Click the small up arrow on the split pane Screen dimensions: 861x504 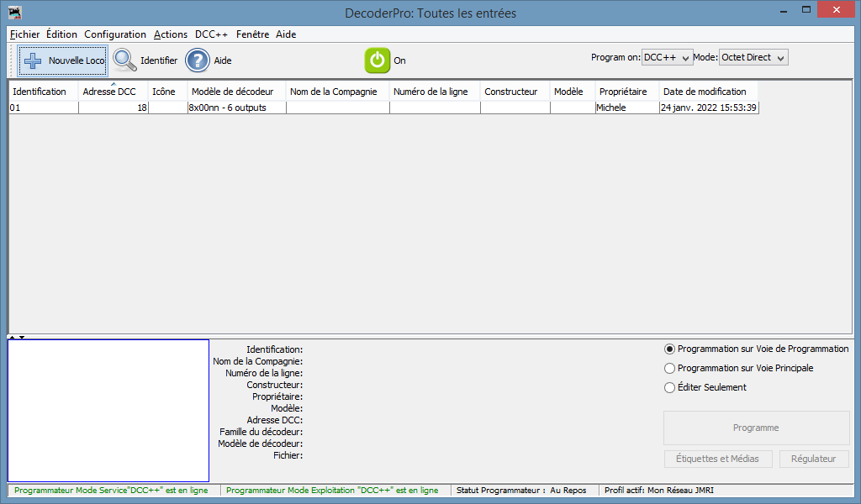pyautogui.click(x=12, y=338)
